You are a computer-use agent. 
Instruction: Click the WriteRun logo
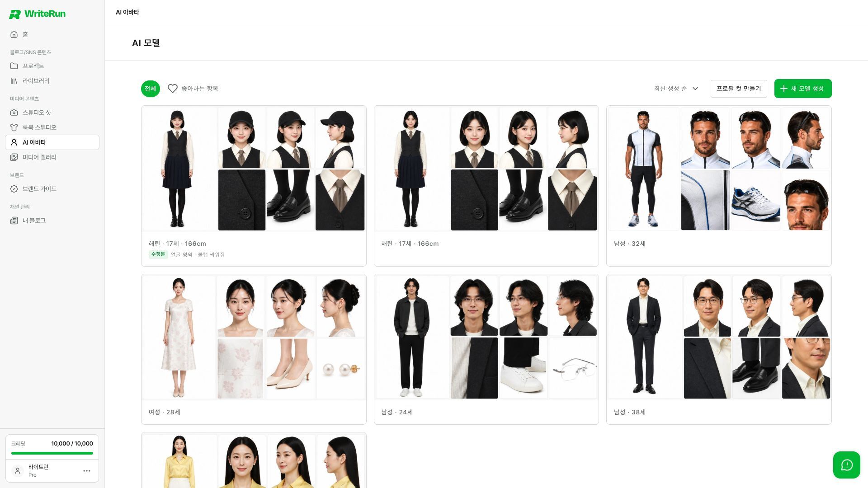pos(37,14)
